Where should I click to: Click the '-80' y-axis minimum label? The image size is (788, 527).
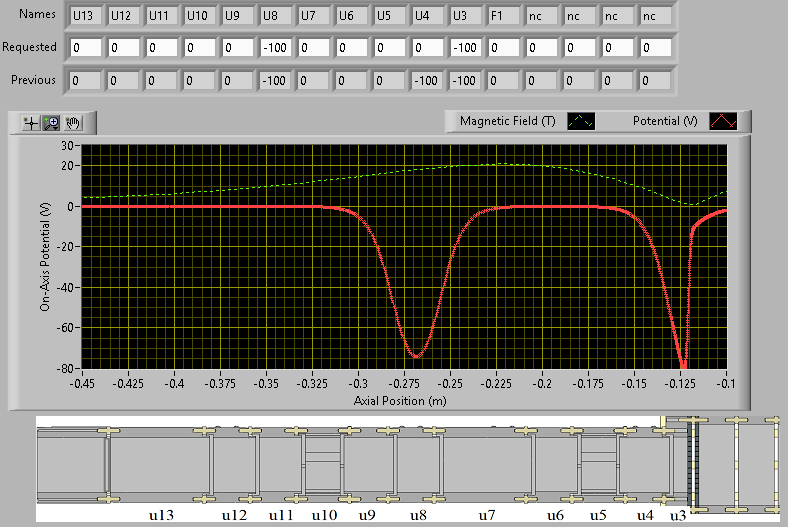[x=65, y=369]
